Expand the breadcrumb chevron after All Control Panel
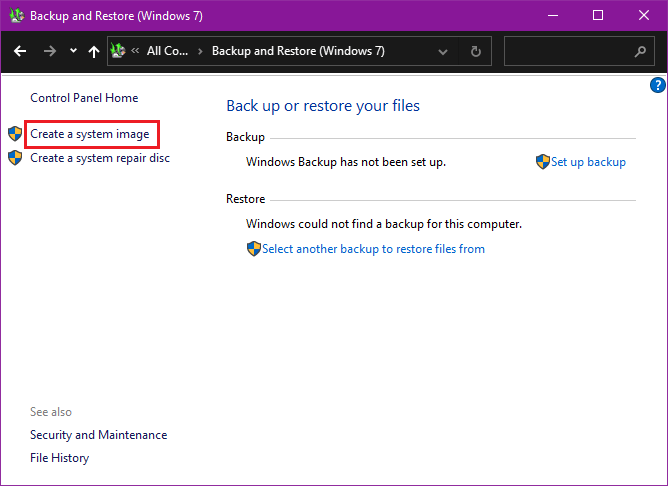The image size is (668, 486). point(200,51)
